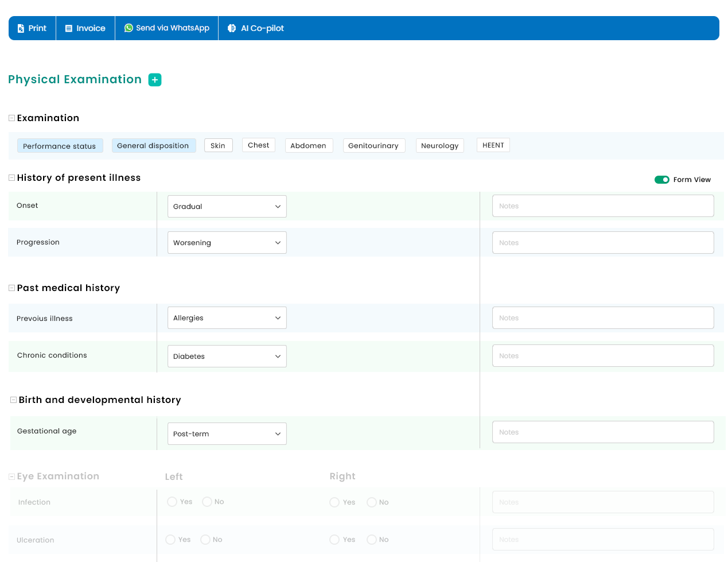728x562 pixels.
Task: Choose the Chest examination tab
Action: [259, 145]
